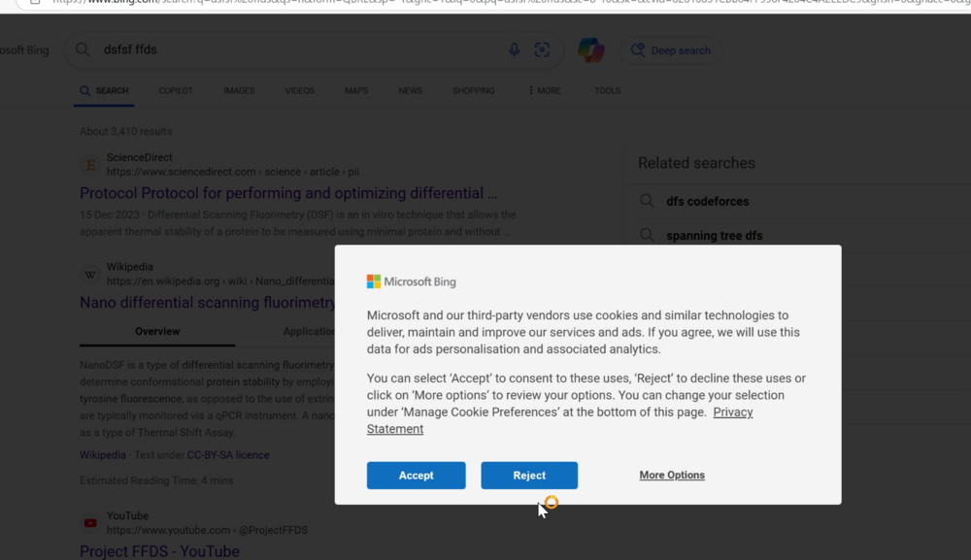Screen dimensions: 971x560
Task: Switch to the SHOPPING tab
Action: coord(474,90)
